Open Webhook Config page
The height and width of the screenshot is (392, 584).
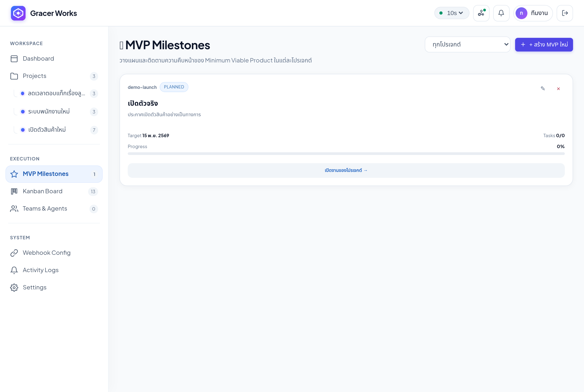54,253
